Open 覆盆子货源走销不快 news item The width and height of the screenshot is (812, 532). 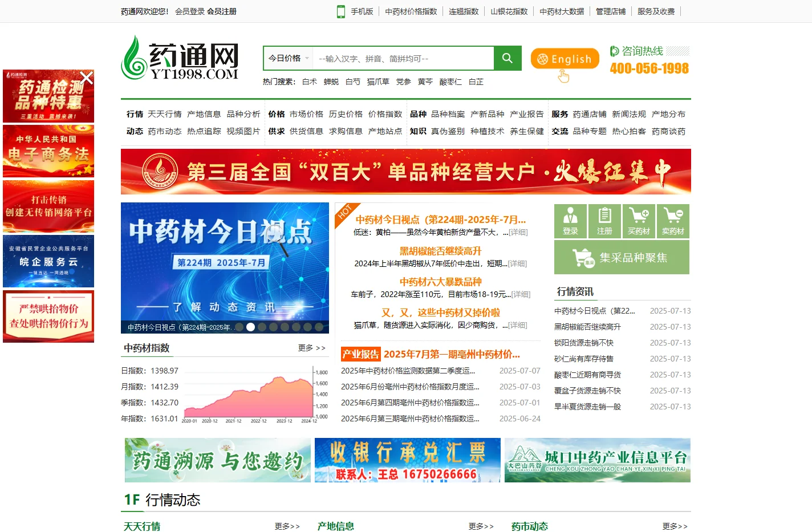coord(587,391)
